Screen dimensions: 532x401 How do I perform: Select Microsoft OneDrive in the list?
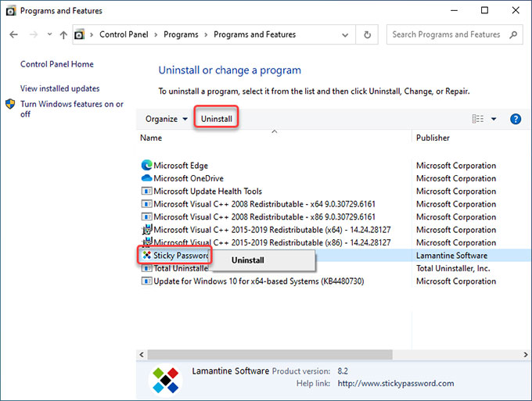pyautogui.click(x=189, y=178)
